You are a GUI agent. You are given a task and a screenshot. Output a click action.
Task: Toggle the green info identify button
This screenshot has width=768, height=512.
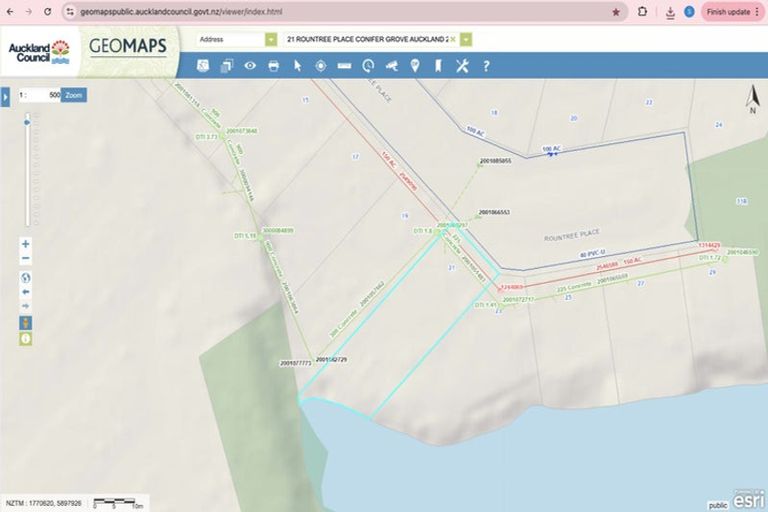pyautogui.click(x=26, y=338)
